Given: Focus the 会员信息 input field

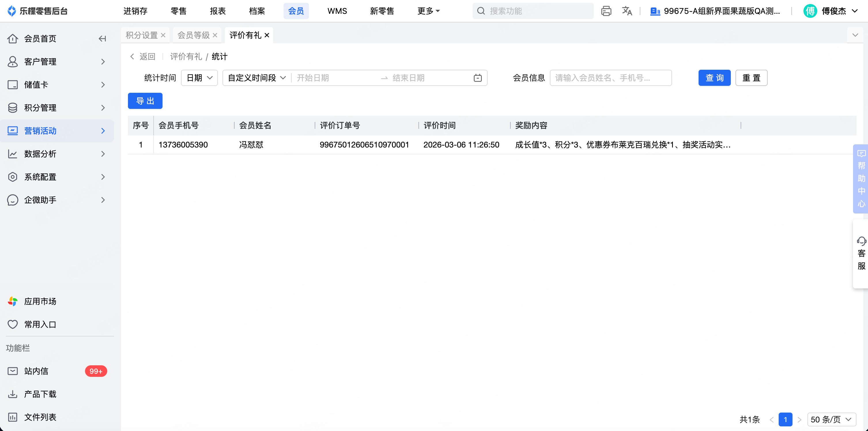Looking at the screenshot, I should (610, 78).
